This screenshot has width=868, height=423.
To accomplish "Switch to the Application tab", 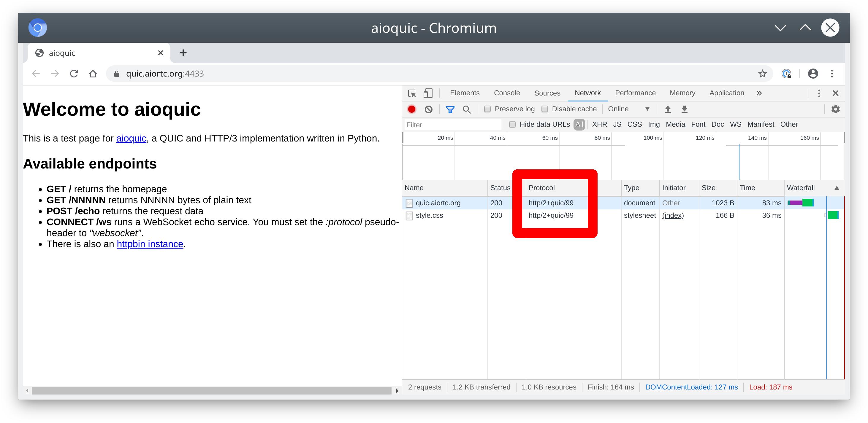I will coord(727,93).
